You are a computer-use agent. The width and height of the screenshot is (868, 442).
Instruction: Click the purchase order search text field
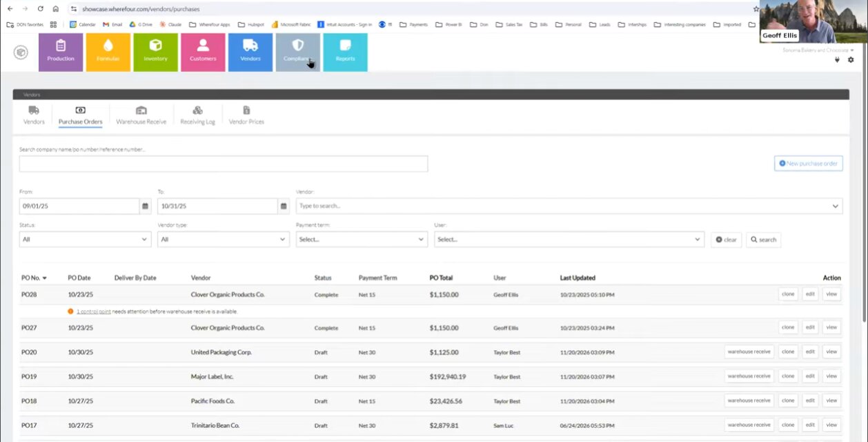point(223,164)
